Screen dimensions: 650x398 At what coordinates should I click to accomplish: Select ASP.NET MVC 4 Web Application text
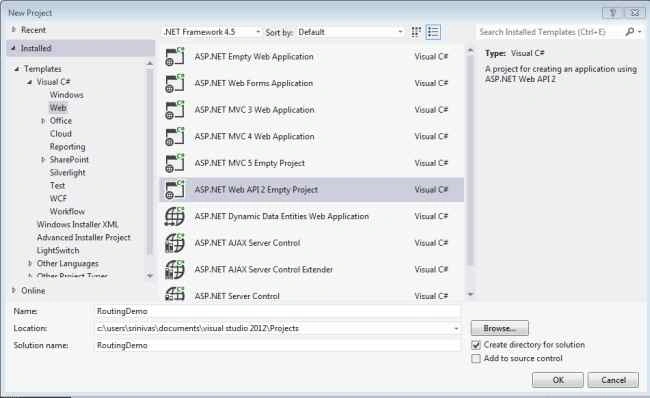tap(254, 136)
